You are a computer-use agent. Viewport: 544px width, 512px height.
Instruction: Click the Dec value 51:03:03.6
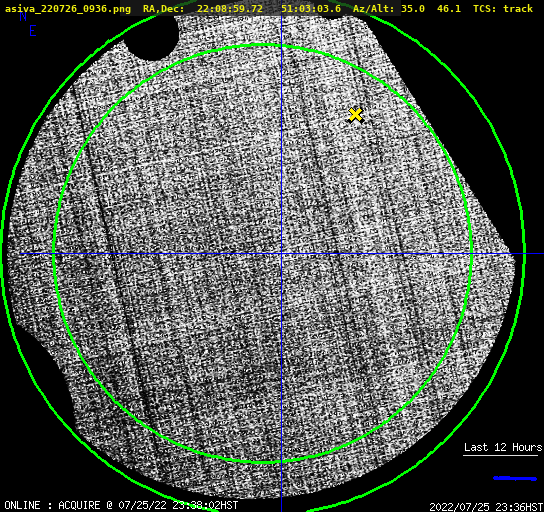pyautogui.click(x=311, y=9)
